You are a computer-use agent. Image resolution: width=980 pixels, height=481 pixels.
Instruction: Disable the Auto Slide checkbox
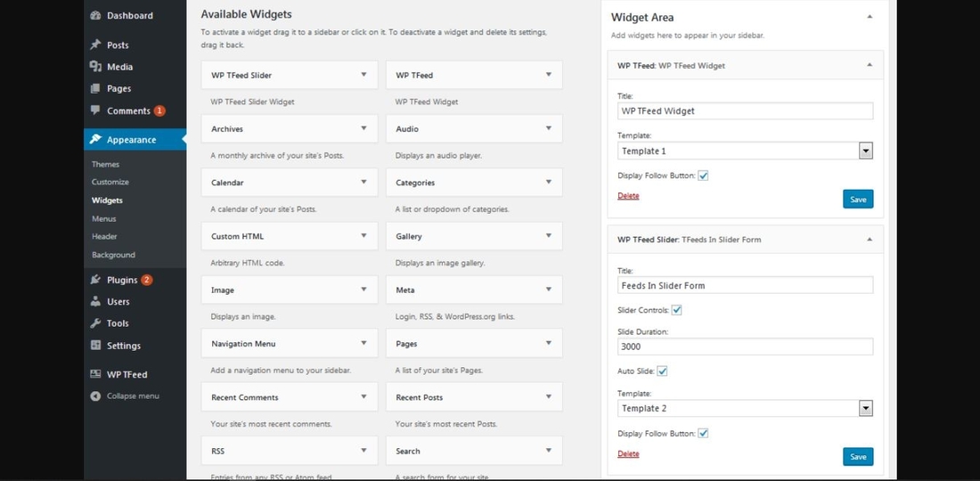pos(662,371)
